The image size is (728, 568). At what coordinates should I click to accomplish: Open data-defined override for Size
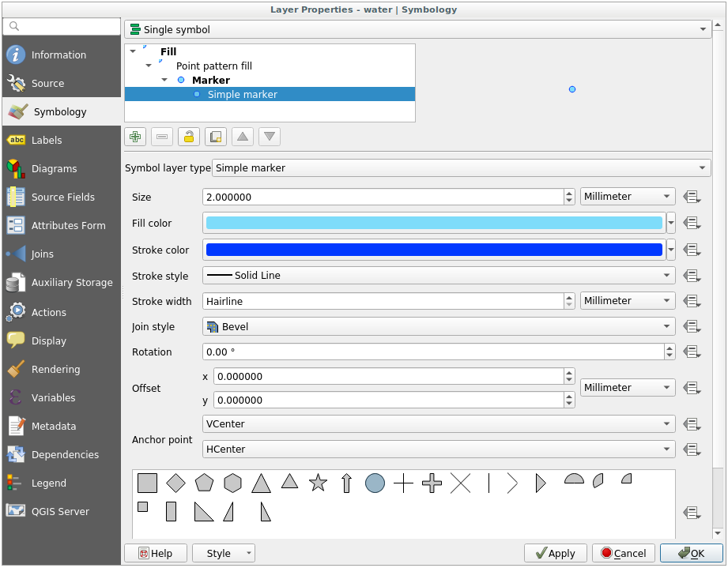[692, 197]
